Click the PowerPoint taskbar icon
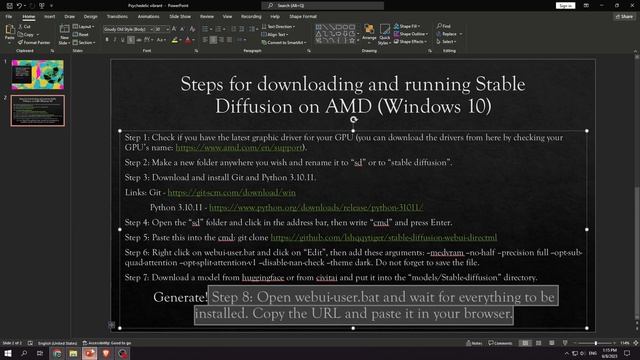Image resolution: width=640 pixels, height=360 pixels. click(89, 353)
